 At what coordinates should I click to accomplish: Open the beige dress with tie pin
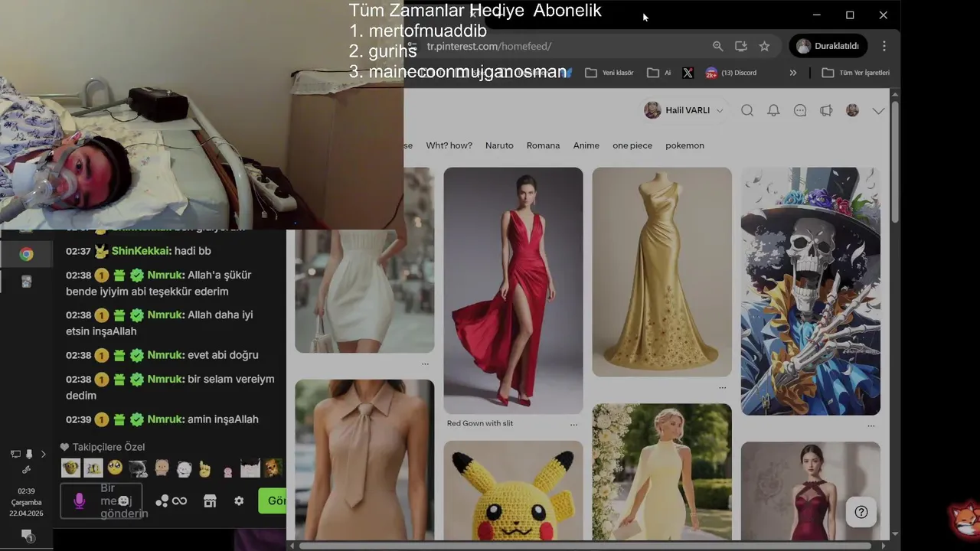coord(364,460)
